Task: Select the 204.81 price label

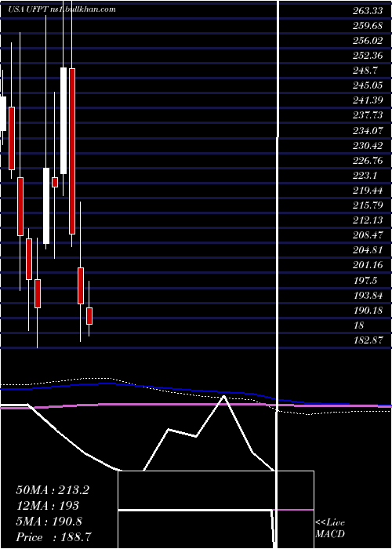Action: tap(368, 250)
